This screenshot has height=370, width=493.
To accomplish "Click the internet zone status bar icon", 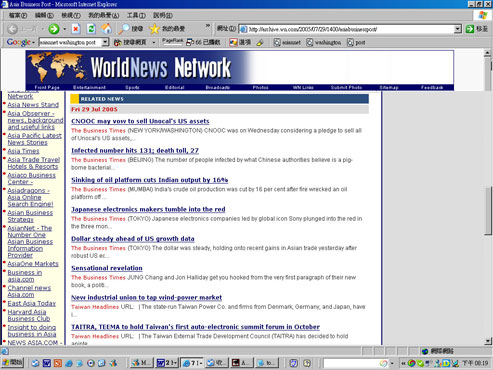I will click(425, 351).
